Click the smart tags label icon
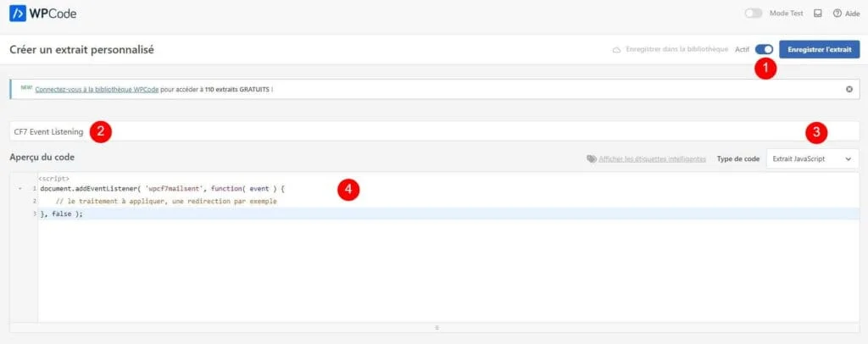 tap(591, 159)
